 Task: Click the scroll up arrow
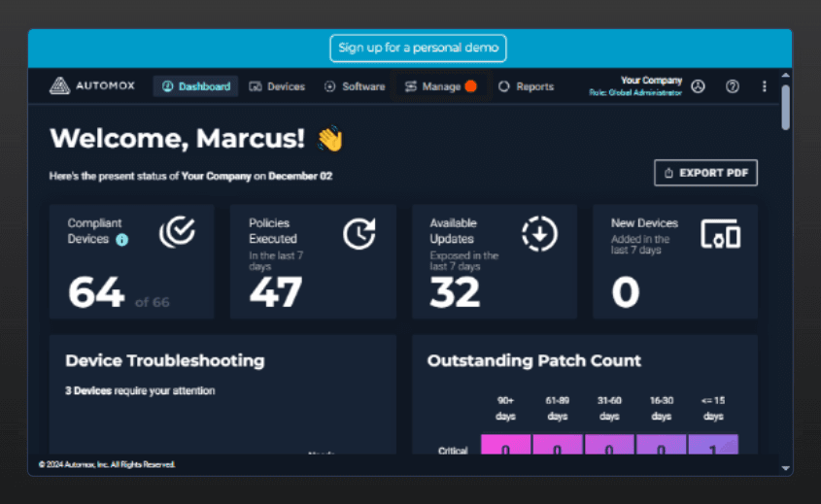785,76
